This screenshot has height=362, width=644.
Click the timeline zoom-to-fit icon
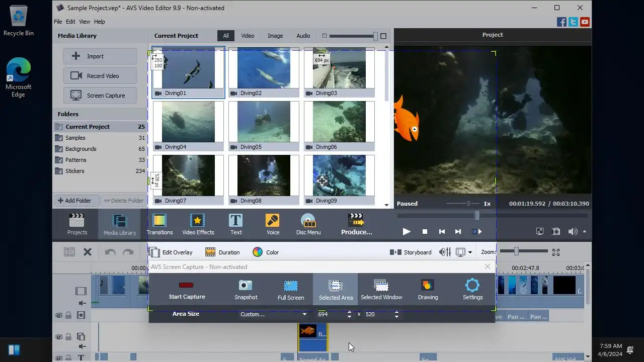coord(556,252)
